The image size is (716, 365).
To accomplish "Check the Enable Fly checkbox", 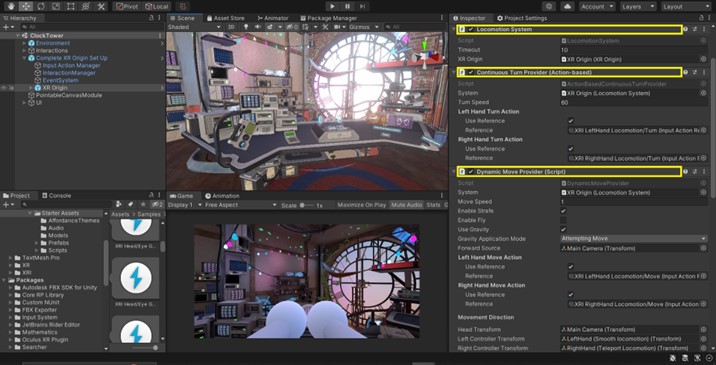I will pos(563,220).
